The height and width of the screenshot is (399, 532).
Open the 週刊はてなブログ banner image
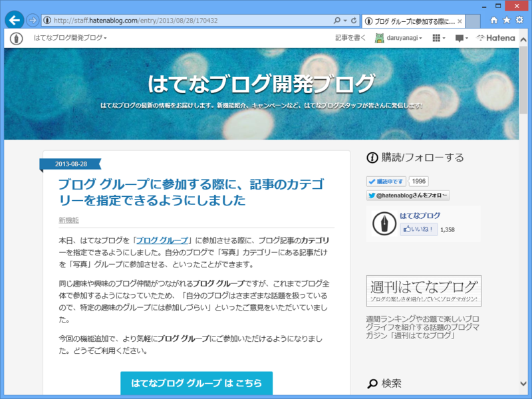(424, 291)
